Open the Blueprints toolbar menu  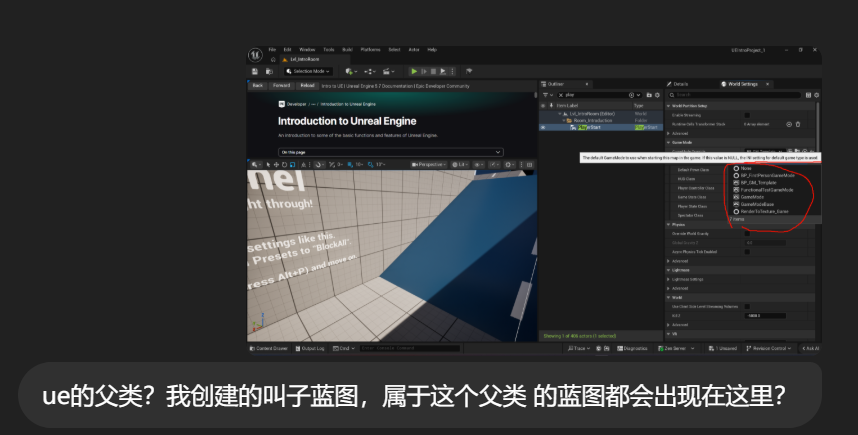(x=370, y=71)
